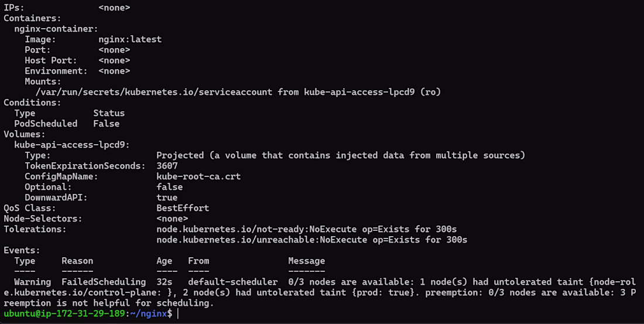Click the PodScheduled condition label
Image resolution: width=644 pixels, height=324 pixels.
click(x=46, y=124)
